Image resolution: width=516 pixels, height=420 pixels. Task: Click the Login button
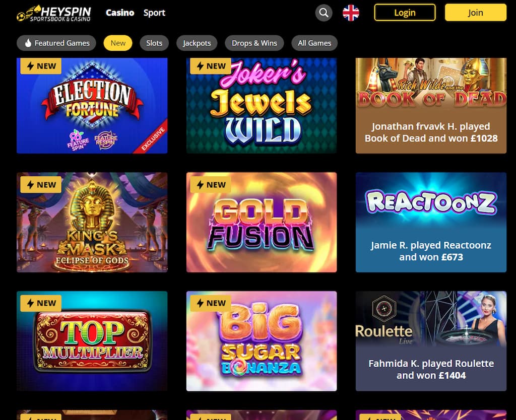click(x=405, y=13)
